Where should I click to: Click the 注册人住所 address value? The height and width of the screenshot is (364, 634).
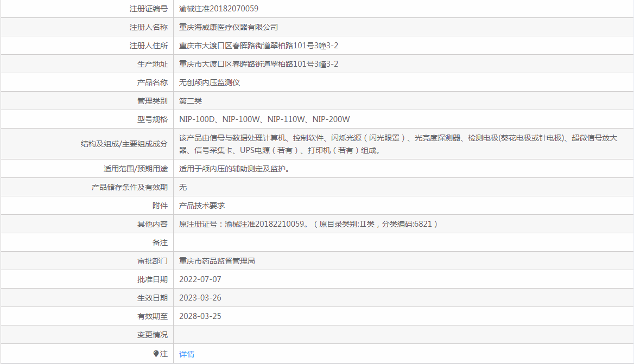(x=258, y=46)
